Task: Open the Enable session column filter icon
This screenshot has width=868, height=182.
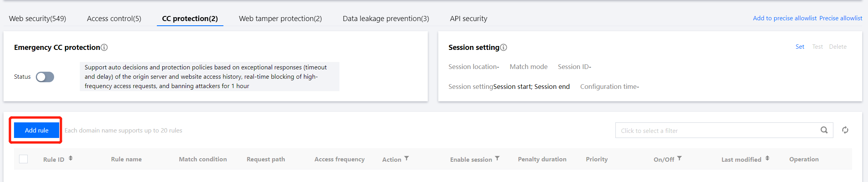Action: tap(497, 159)
